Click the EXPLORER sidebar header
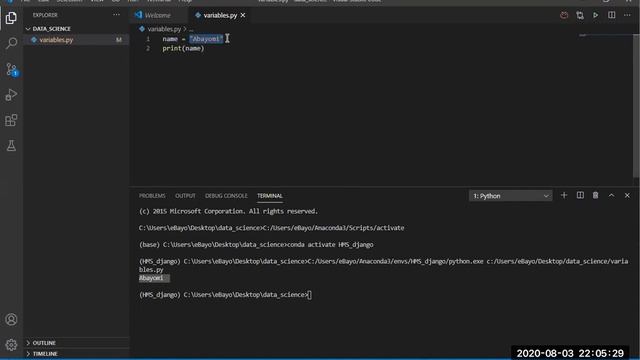Screen dimensions: 640x360 pyautogui.click(x=45, y=15)
